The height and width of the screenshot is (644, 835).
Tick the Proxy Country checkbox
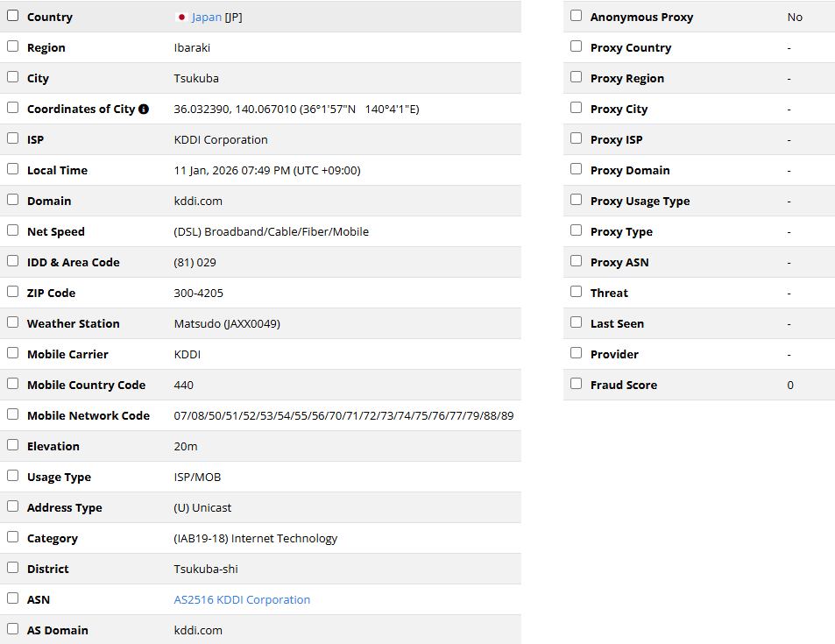pos(576,46)
